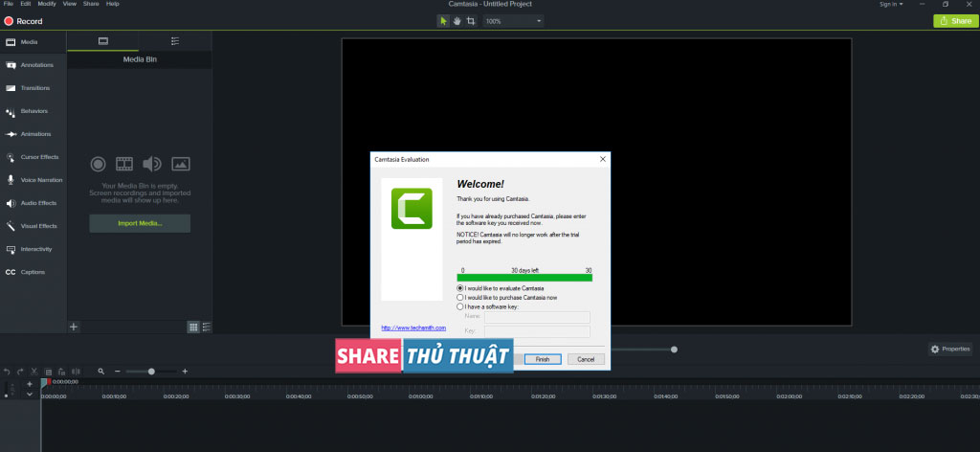
Task: Activate the Pan hand tool
Action: (457, 21)
